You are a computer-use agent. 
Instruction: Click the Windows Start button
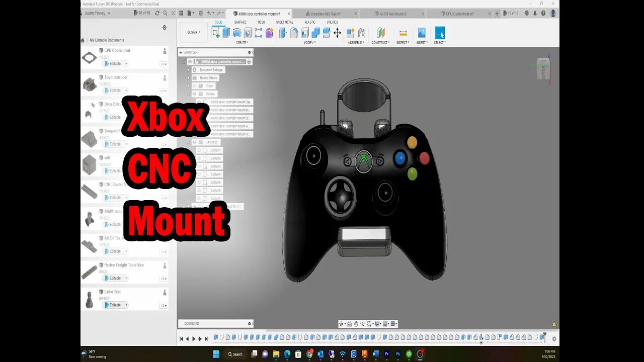click(x=216, y=354)
